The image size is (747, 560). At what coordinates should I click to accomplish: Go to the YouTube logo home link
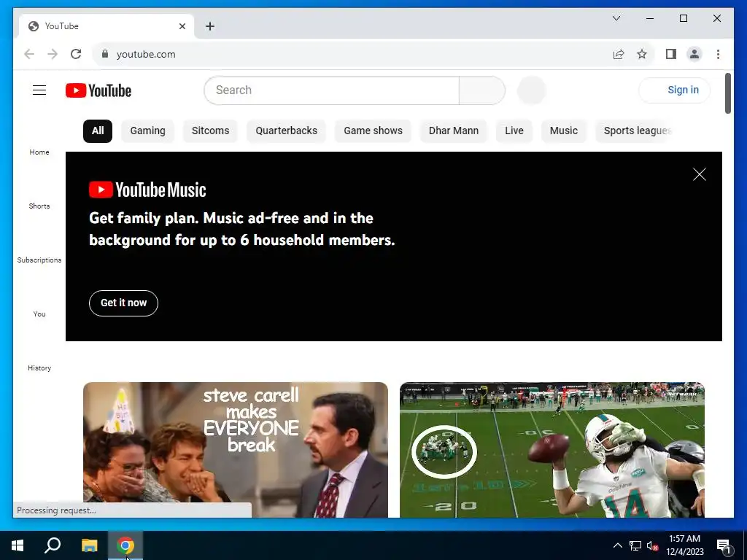click(x=98, y=90)
